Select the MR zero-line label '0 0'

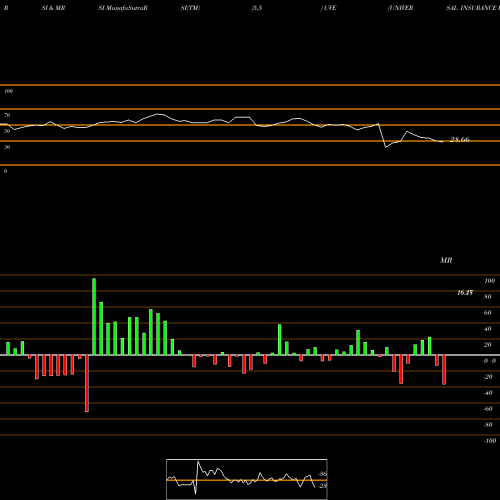click(490, 361)
